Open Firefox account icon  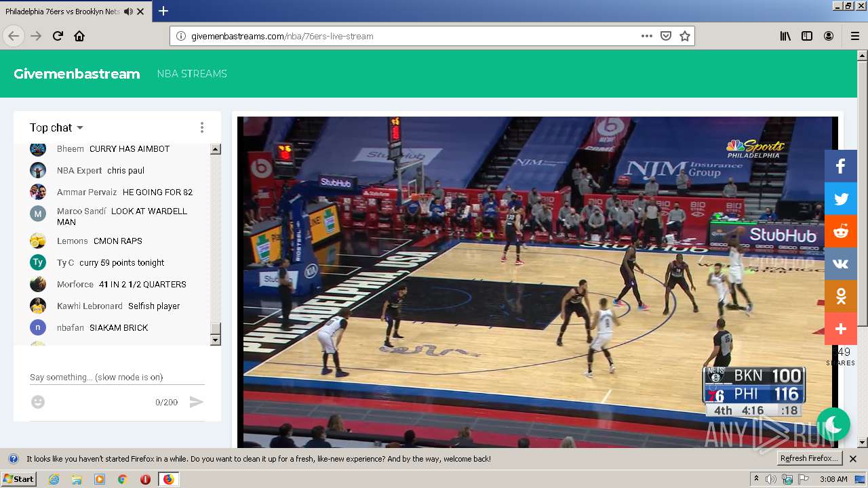click(x=829, y=36)
